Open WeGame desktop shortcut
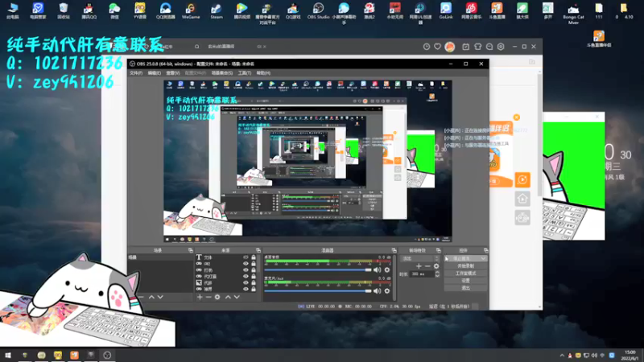The image size is (644, 362). (191, 11)
